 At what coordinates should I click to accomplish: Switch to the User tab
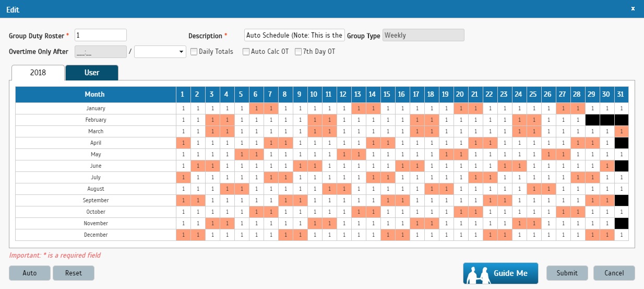click(x=92, y=73)
